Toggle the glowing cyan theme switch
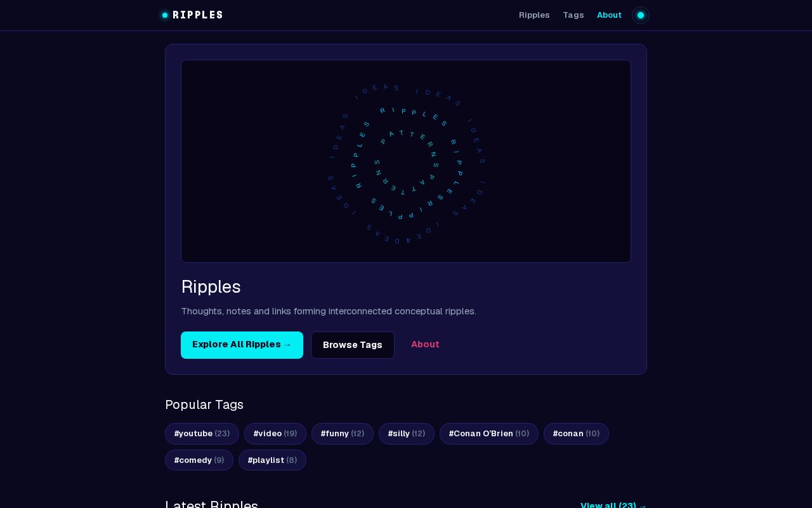This screenshot has height=508, width=812. 641,15
